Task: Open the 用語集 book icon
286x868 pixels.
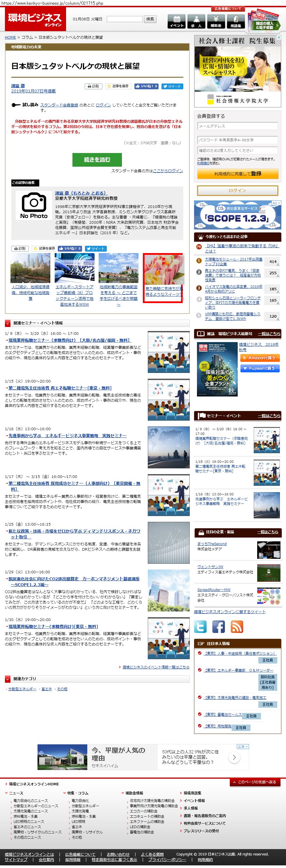Action: [235, 21]
